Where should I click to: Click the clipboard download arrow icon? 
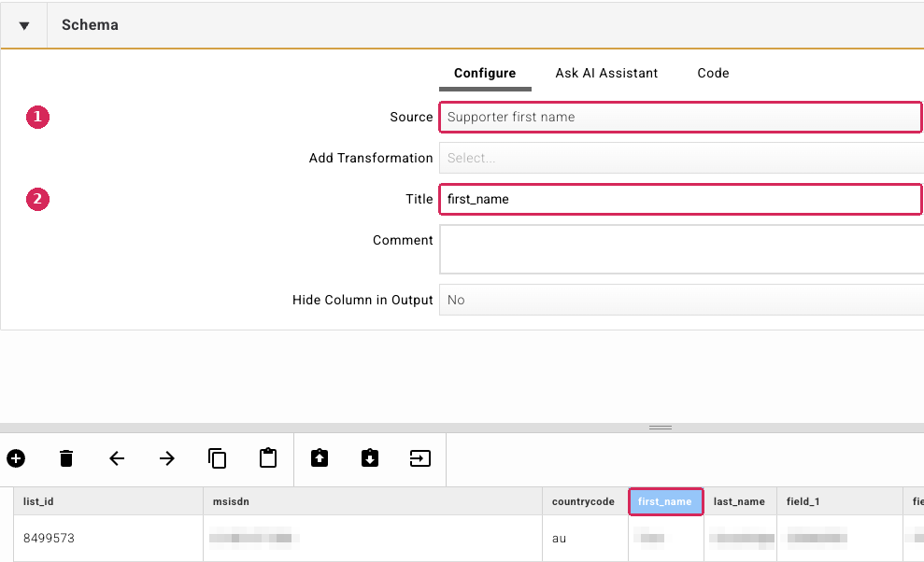pyautogui.click(x=370, y=458)
